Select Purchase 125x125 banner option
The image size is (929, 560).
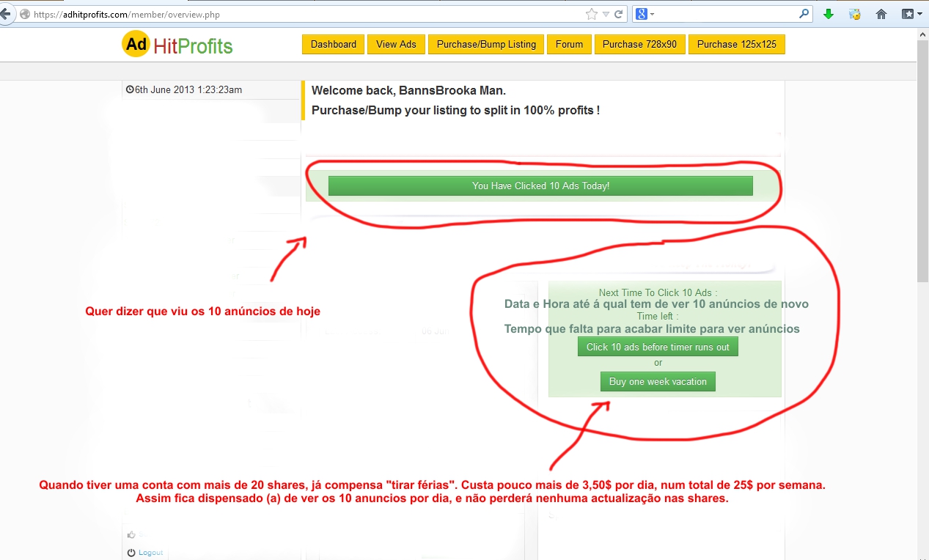737,44
